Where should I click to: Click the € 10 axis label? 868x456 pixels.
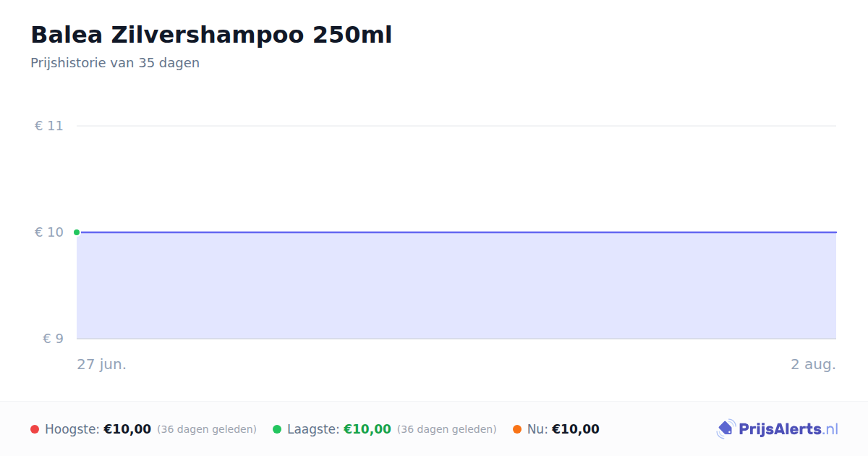[49, 232]
